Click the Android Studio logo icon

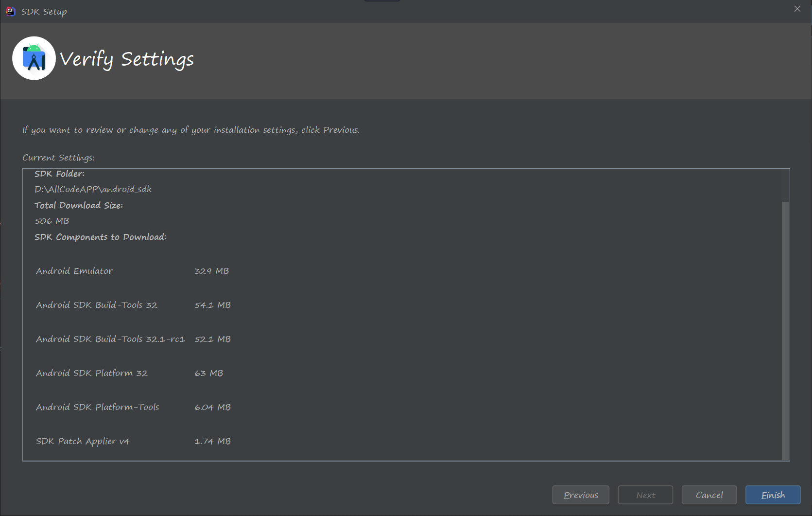pos(34,58)
